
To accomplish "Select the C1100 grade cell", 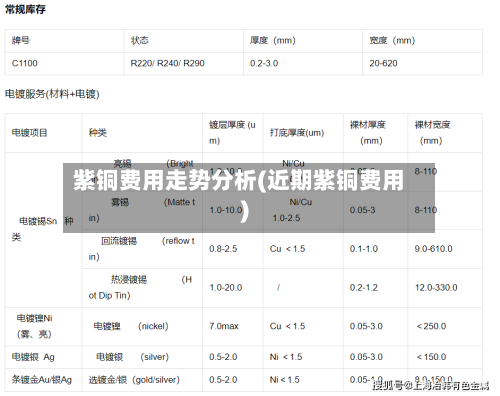I will (x=25, y=63).
